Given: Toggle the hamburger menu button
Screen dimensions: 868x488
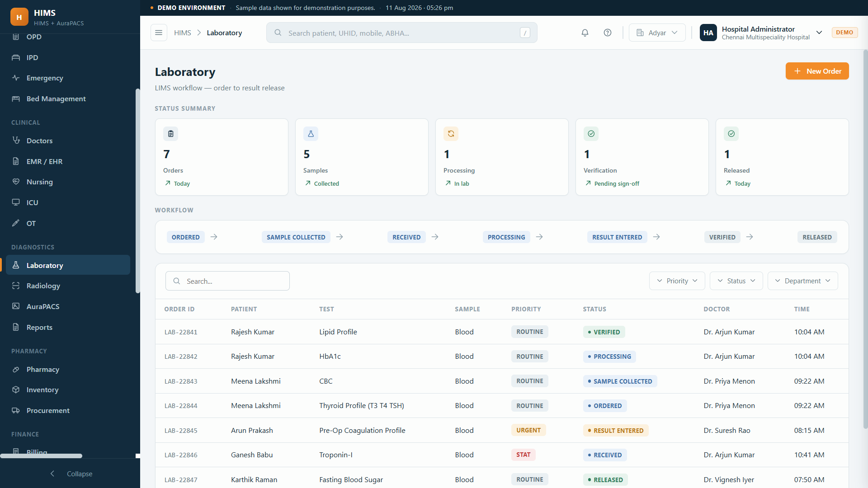Looking at the screenshot, I should (159, 33).
